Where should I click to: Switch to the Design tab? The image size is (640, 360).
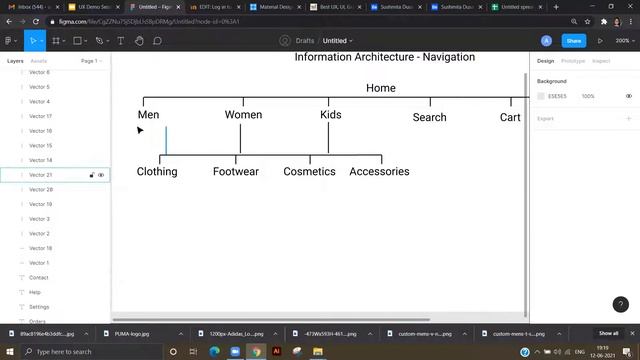coord(545,61)
